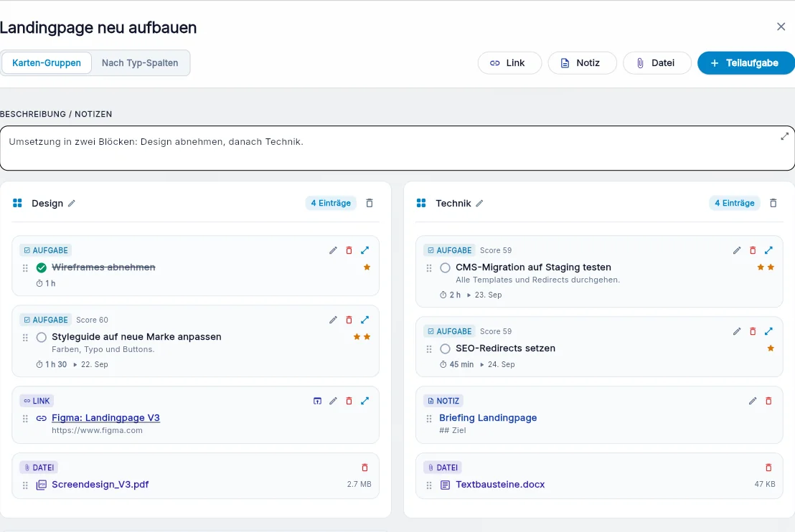Create a new Teilaufgabe
The image size is (795, 532).
click(x=745, y=63)
